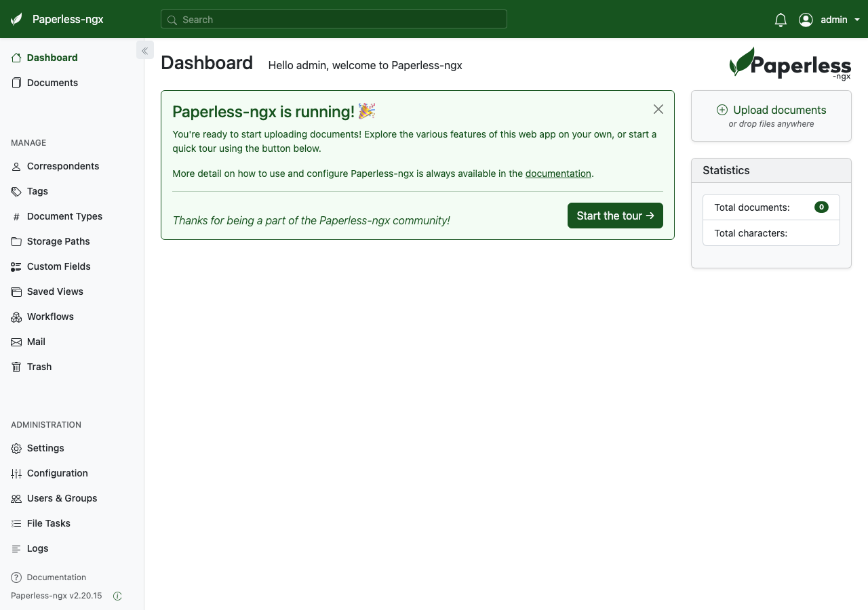Click the plus icon in Upload documents
Screen dimensions: 868x610
coord(722,110)
